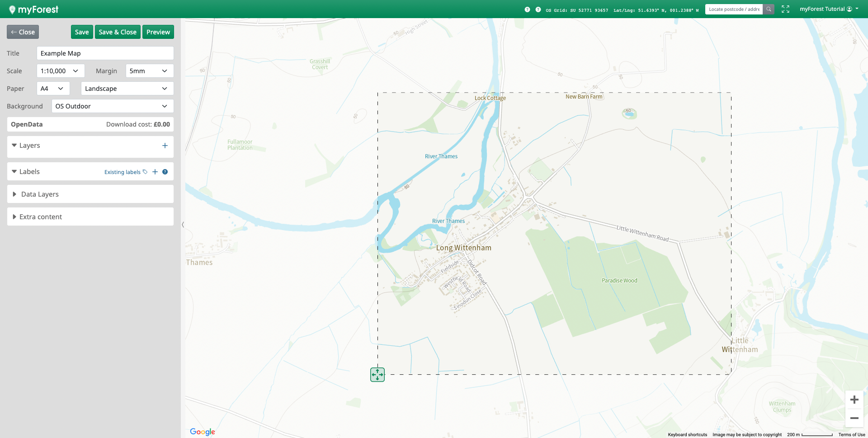Open the Scale dropdown showing 1:10,000

coord(60,71)
